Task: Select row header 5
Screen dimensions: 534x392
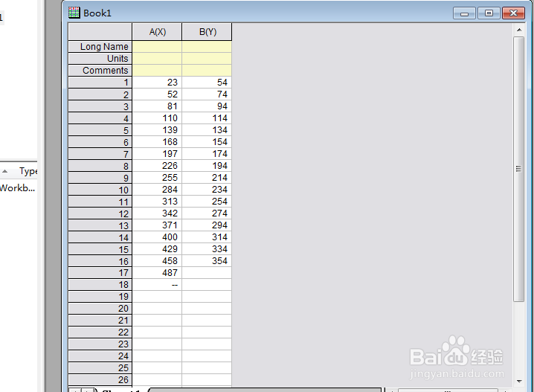Action: coord(100,130)
